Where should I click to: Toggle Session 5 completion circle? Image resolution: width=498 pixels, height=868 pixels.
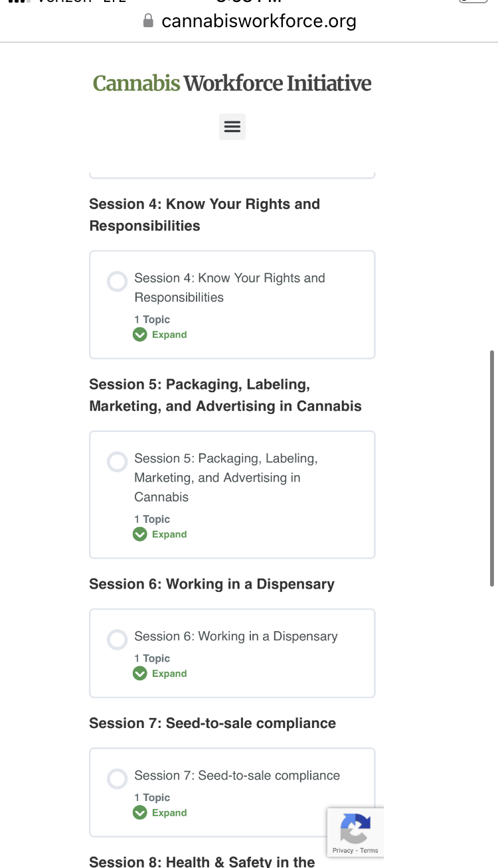118,462
